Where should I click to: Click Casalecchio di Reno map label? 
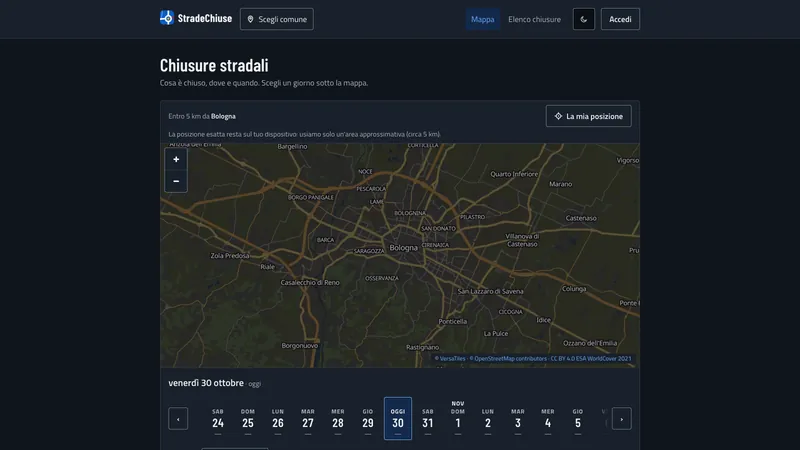pos(310,282)
